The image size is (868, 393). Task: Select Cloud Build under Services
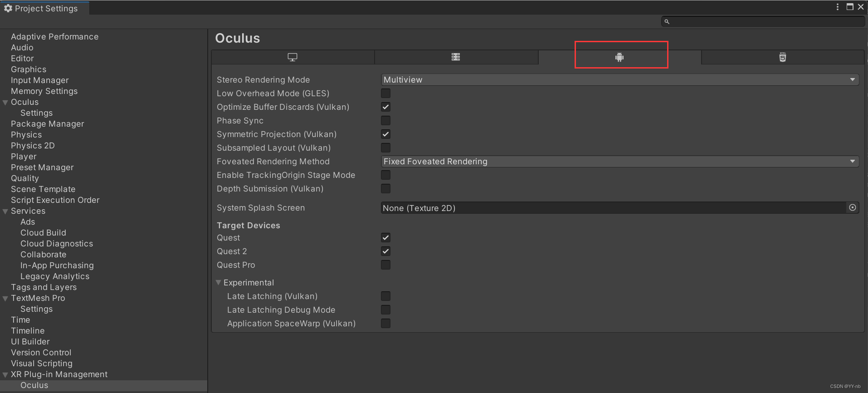click(43, 233)
